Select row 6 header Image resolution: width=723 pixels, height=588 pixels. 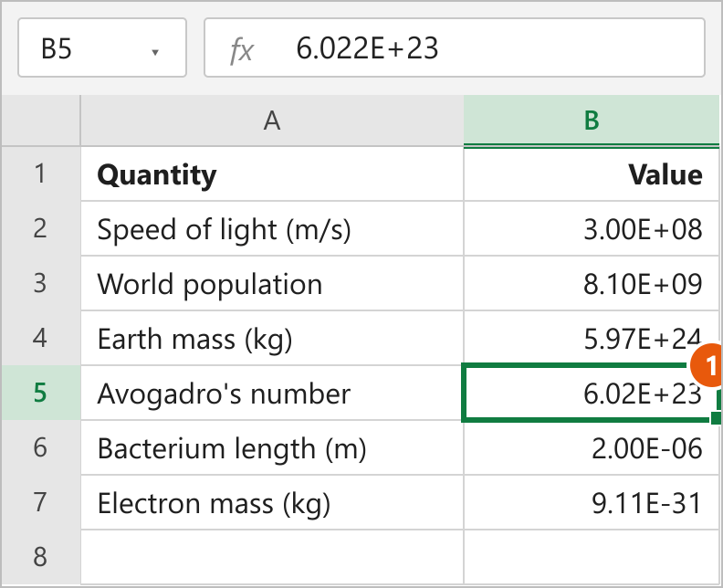click(x=40, y=447)
